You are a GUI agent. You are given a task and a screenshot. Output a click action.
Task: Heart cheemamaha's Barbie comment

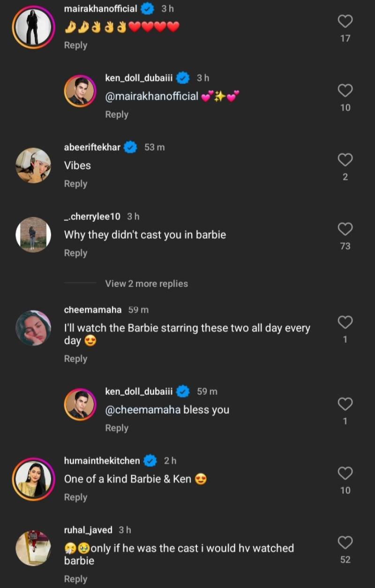pos(345,322)
